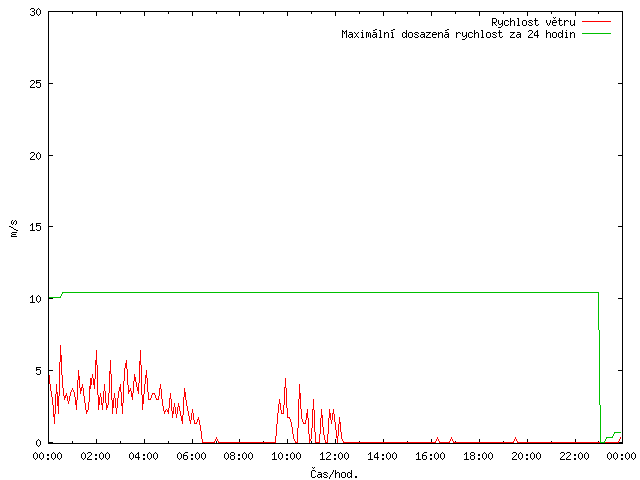Click x-axis tick label 04:00
Screen dimensions: 640x480
(x=143, y=456)
